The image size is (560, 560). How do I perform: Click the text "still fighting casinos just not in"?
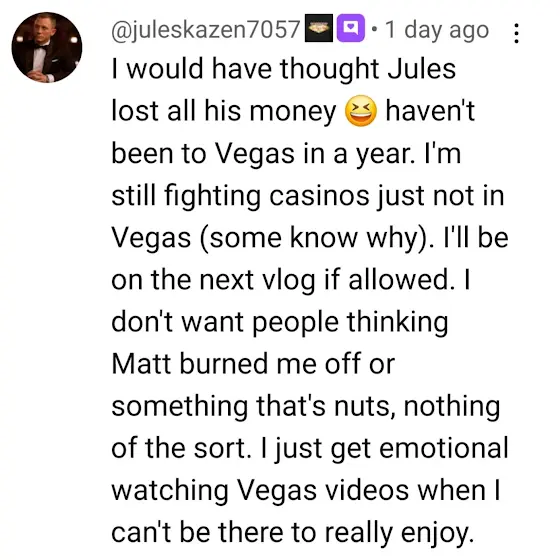pyautogui.click(x=308, y=196)
